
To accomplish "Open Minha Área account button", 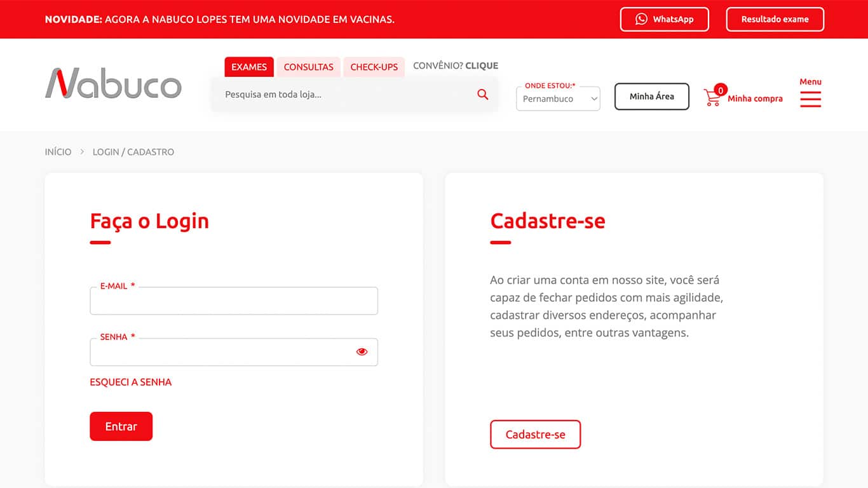I will 651,97.
